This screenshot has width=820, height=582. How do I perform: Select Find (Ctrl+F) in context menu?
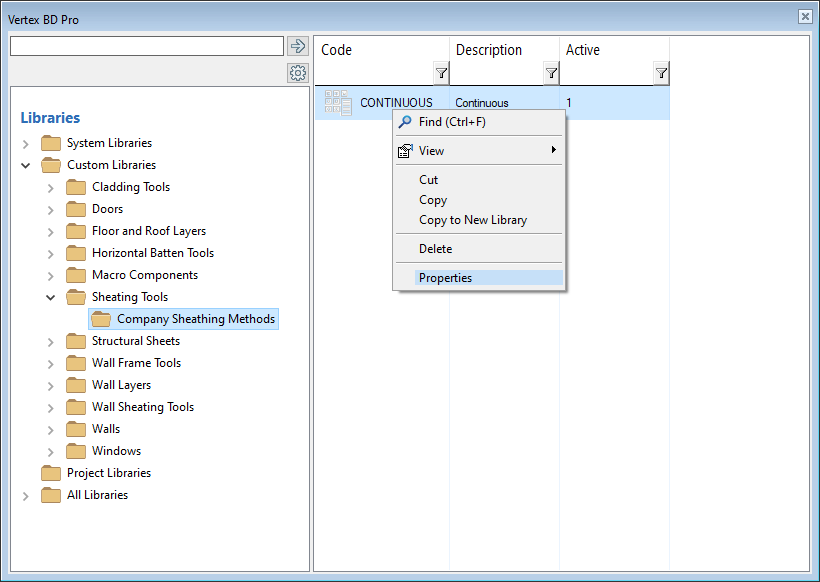(x=451, y=122)
